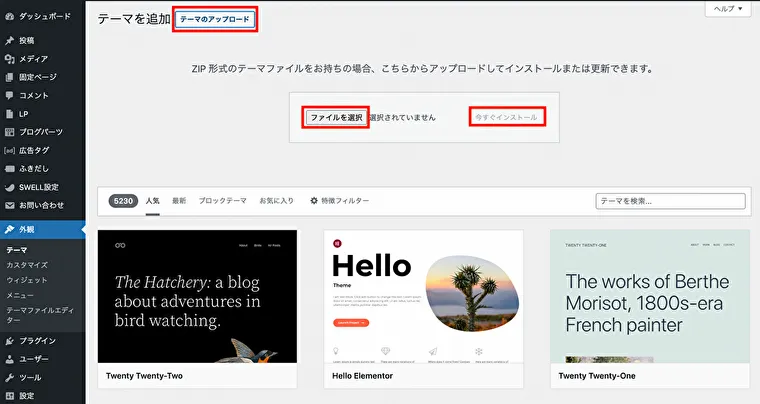The height and width of the screenshot is (404, 760).
Task: Click the pushpin icon next to 投稿
Action: pos(10,41)
